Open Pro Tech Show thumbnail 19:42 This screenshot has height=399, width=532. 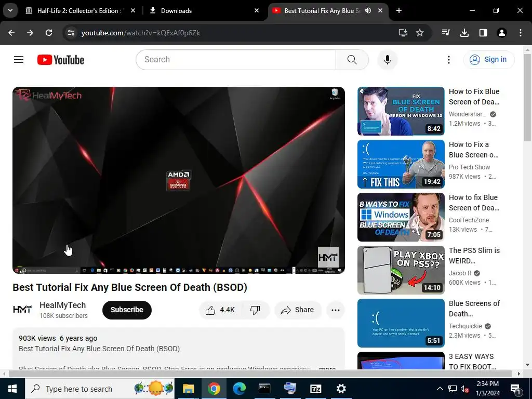pos(401,164)
